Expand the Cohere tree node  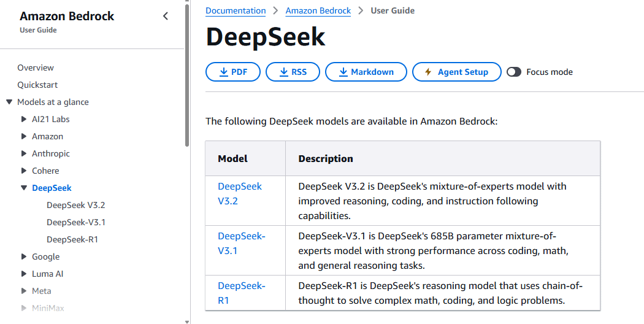24,171
